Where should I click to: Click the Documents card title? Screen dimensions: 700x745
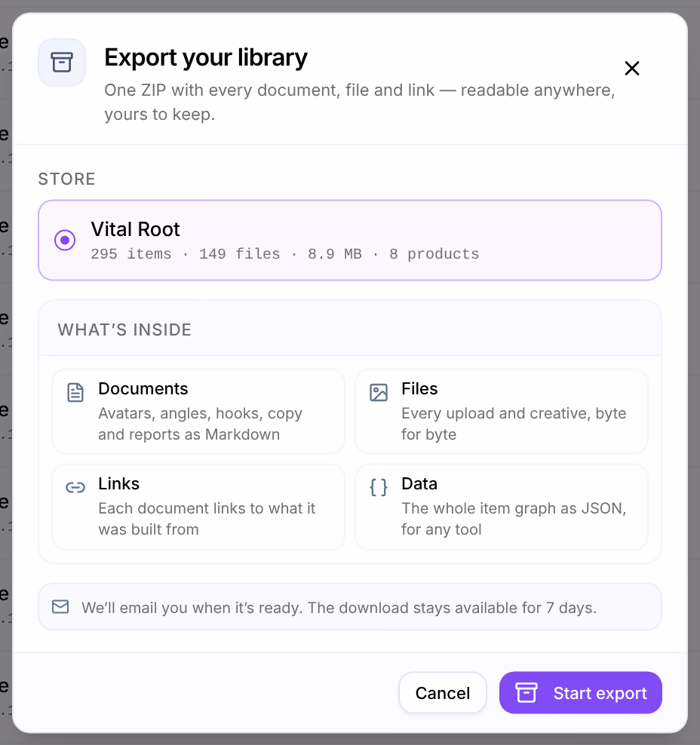tap(143, 388)
